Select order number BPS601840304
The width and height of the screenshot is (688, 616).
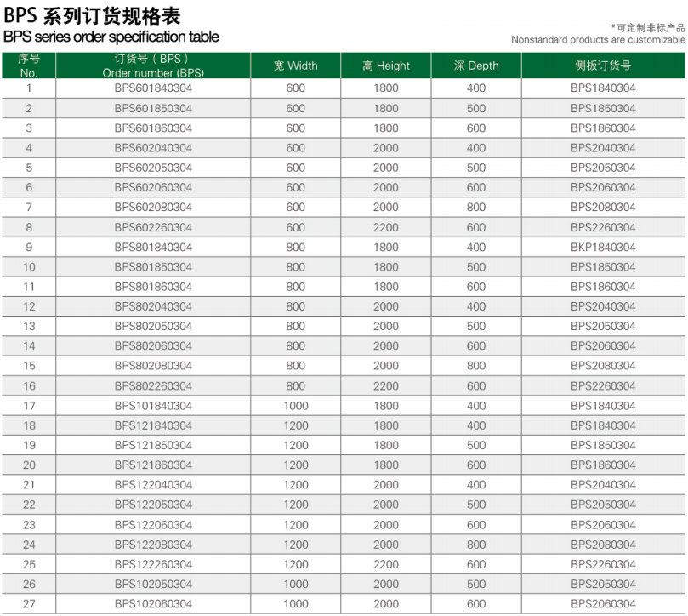(153, 88)
